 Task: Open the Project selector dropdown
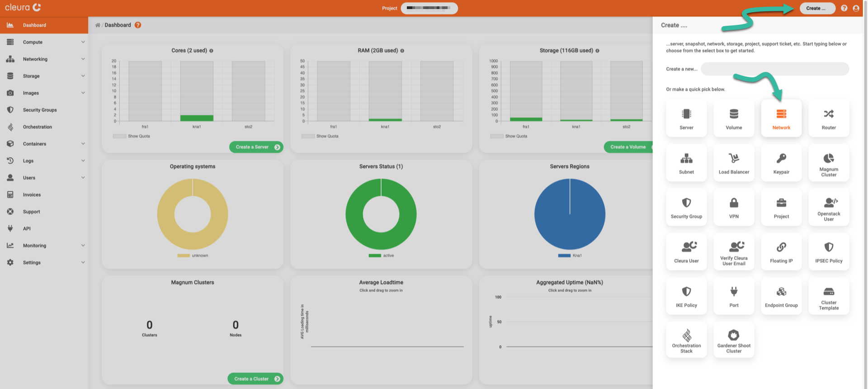click(429, 8)
